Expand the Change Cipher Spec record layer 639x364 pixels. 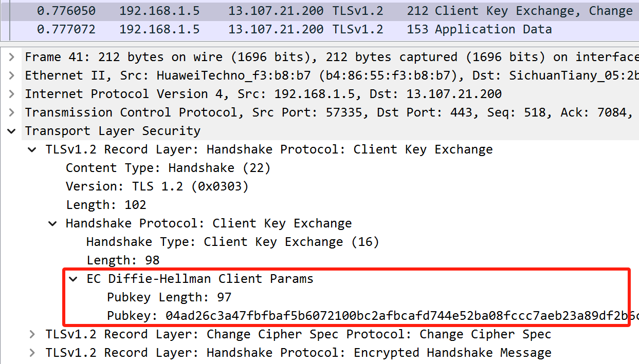pos(32,334)
